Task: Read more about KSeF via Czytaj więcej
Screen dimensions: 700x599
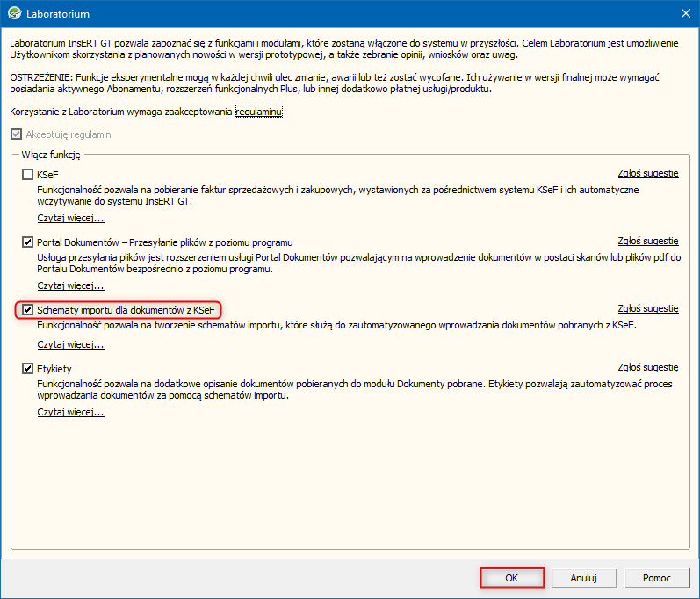Action: coord(70,219)
